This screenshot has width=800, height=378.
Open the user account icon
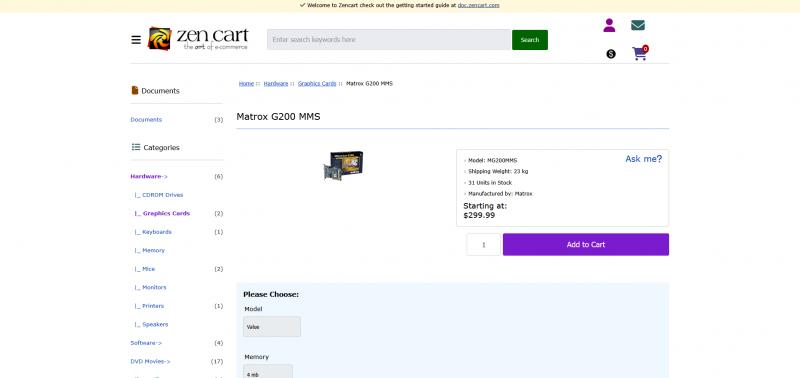pyautogui.click(x=609, y=25)
